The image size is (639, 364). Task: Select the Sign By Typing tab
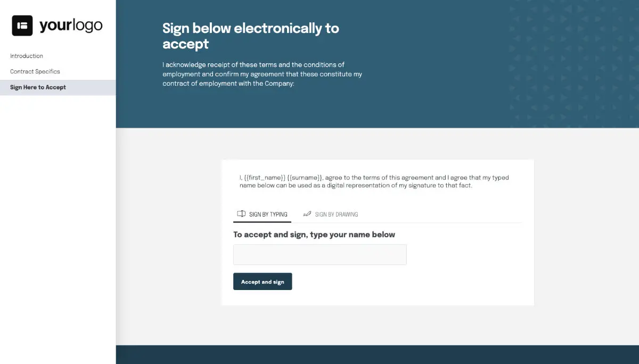(x=262, y=214)
